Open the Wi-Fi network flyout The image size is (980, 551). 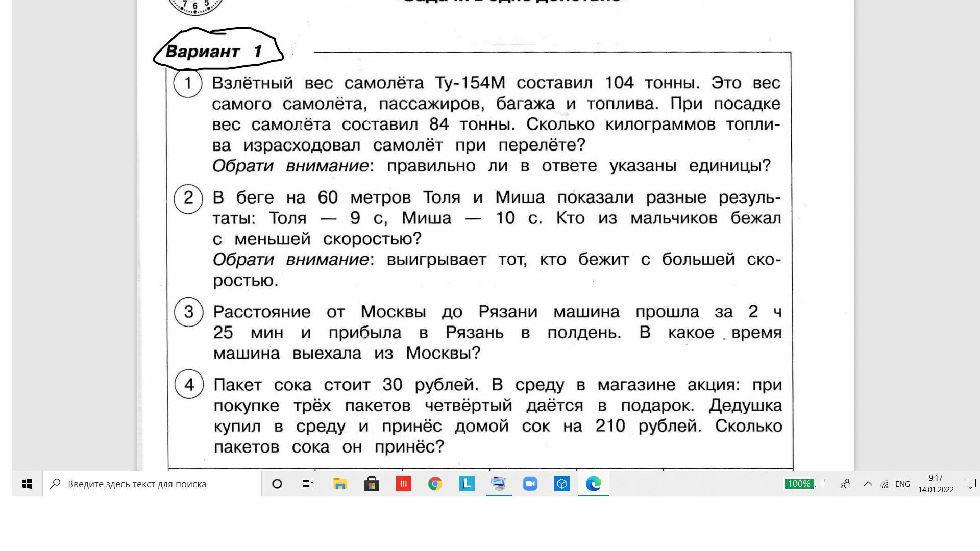point(885,484)
